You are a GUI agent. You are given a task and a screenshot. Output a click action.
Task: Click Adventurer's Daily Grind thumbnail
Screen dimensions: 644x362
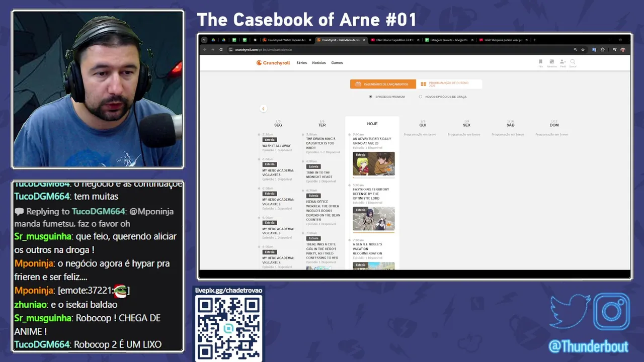click(374, 164)
